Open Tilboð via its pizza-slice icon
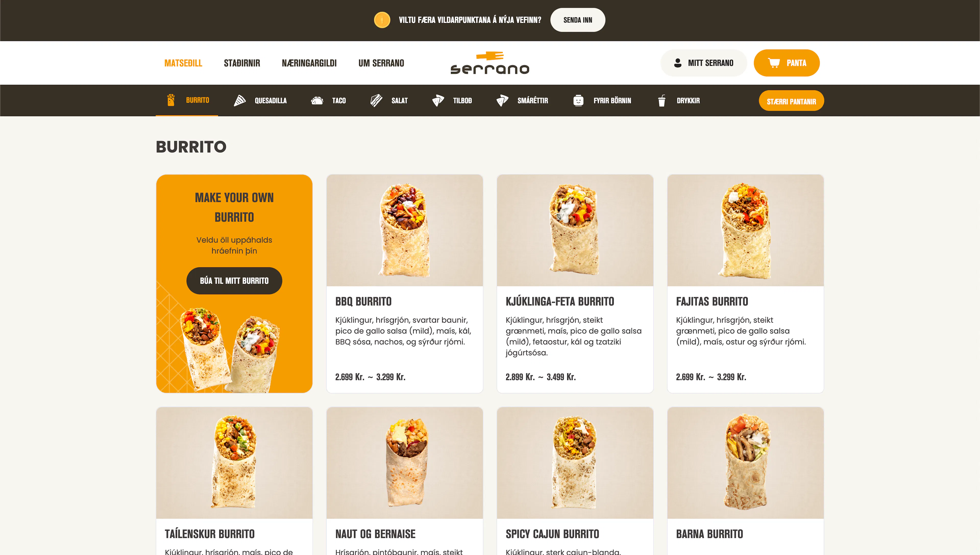 click(438, 101)
